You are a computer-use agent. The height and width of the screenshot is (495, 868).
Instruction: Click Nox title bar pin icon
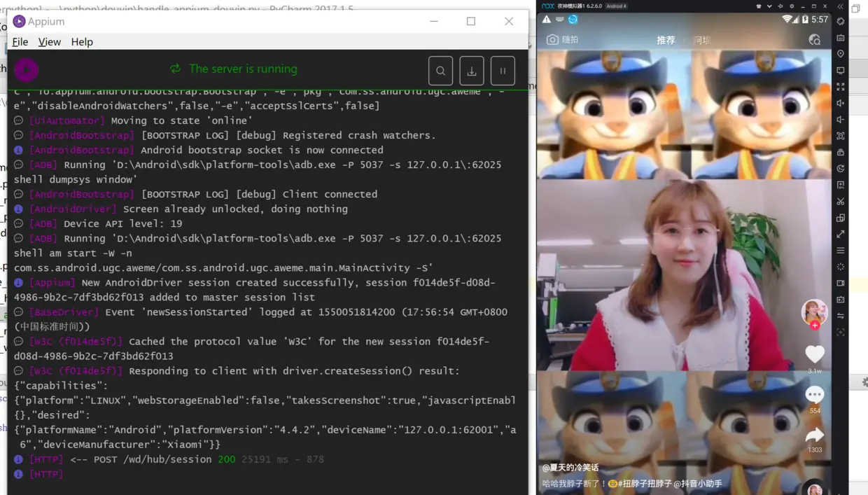(x=780, y=6)
